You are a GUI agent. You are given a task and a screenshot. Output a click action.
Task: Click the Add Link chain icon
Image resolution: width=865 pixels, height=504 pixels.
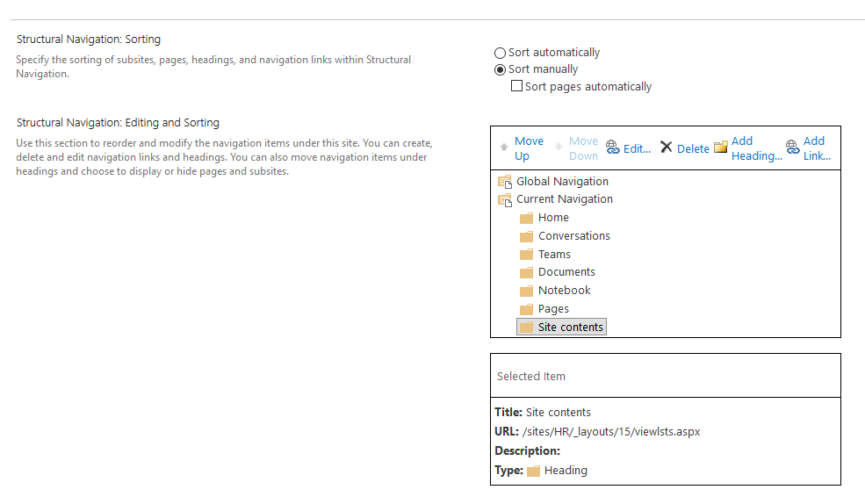click(x=793, y=148)
